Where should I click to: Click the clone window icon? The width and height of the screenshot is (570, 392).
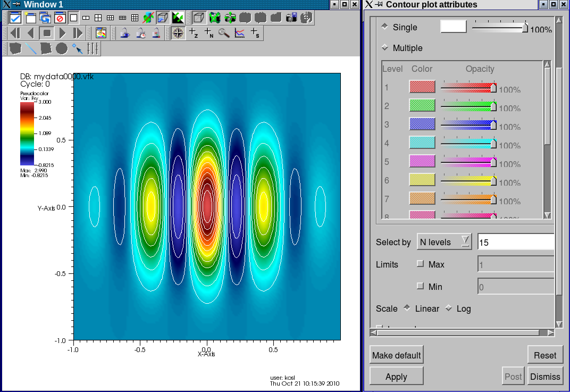click(44, 18)
